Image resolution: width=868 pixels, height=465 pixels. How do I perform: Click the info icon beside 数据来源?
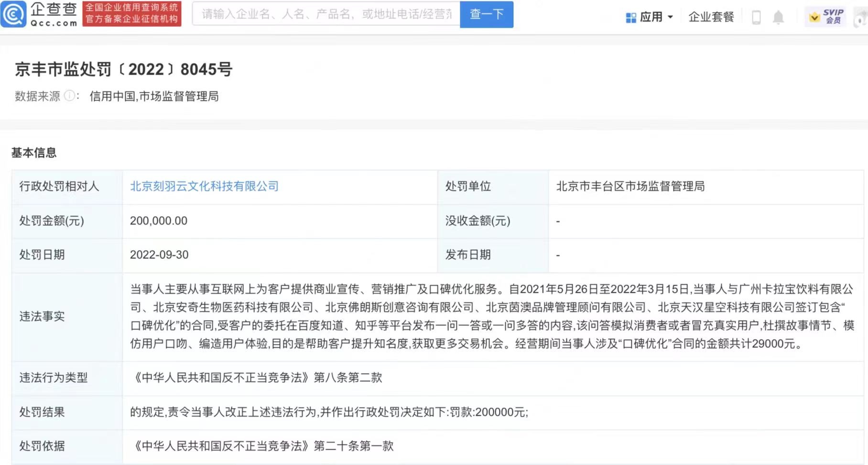[x=69, y=96]
